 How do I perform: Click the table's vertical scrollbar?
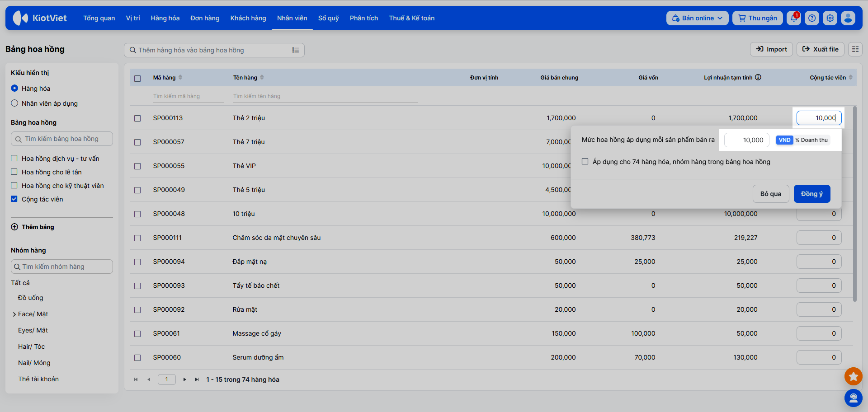[854, 203]
